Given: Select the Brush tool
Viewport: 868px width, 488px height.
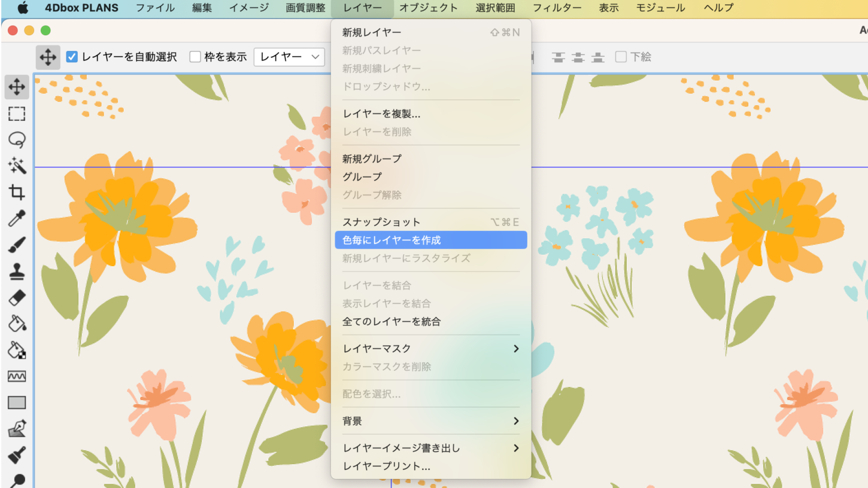Looking at the screenshot, I should (17, 245).
